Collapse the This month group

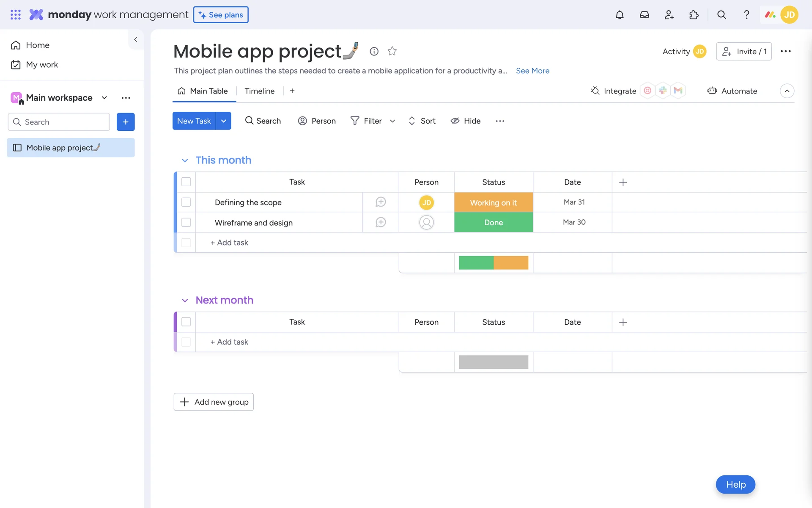185,160
